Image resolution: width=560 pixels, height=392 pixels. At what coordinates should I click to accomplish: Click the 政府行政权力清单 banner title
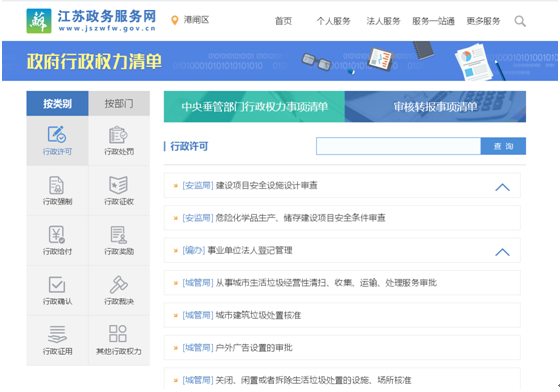pyautogui.click(x=94, y=61)
